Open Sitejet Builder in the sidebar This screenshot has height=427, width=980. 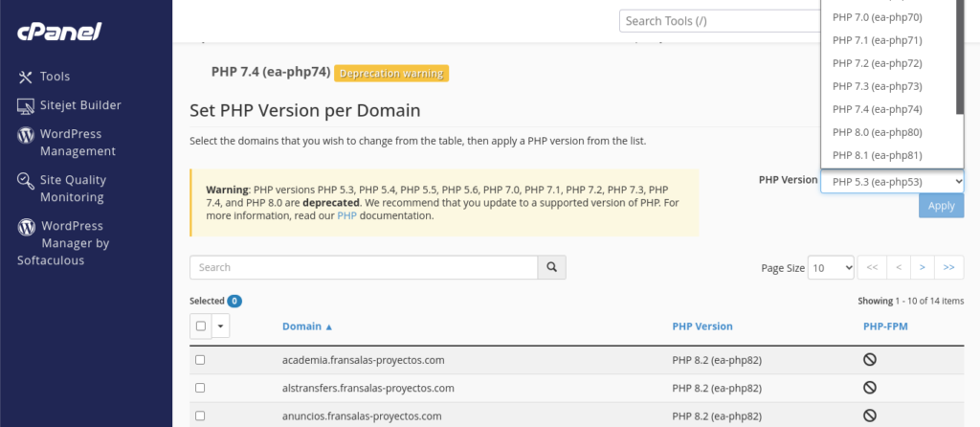coord(69,105)
